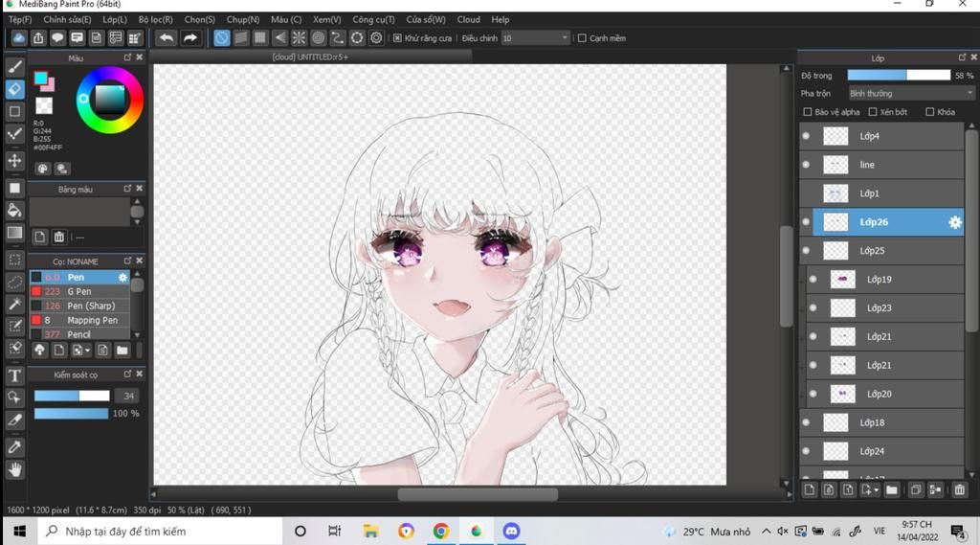Select the Text tool
The width and height of the screenshot is (980, 545).
click(15, 375)
